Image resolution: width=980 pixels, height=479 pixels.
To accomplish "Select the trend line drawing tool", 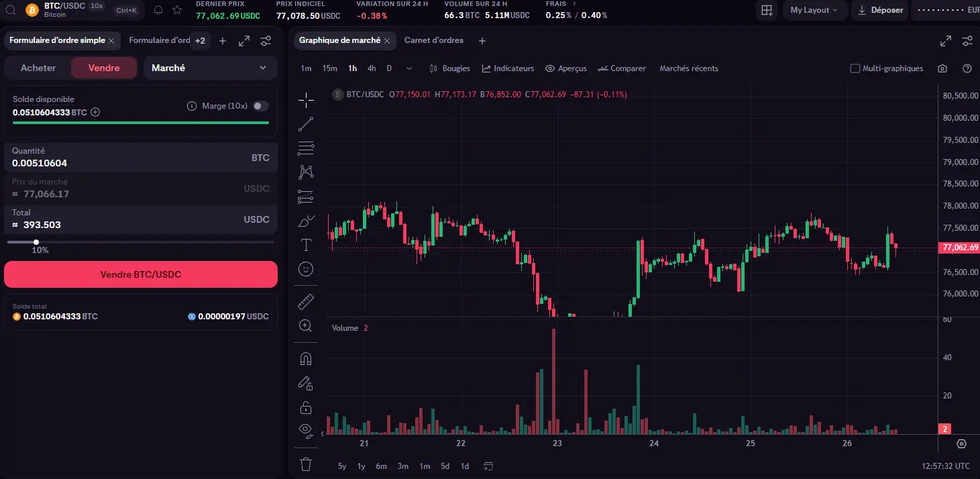I will tap(306, 124).
